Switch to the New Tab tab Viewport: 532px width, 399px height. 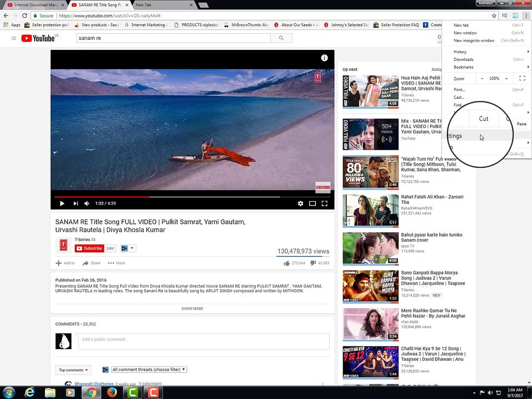point(163,5)
